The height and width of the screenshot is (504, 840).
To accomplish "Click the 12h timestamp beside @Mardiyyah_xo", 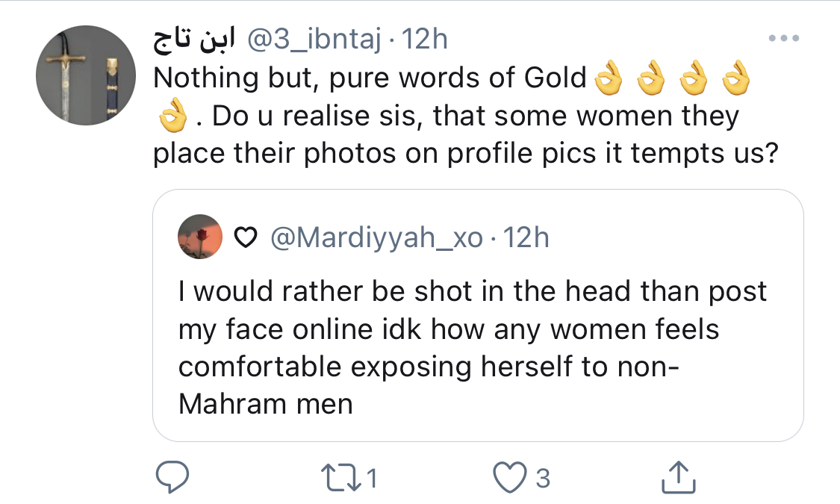I will (x=526, y=238).
